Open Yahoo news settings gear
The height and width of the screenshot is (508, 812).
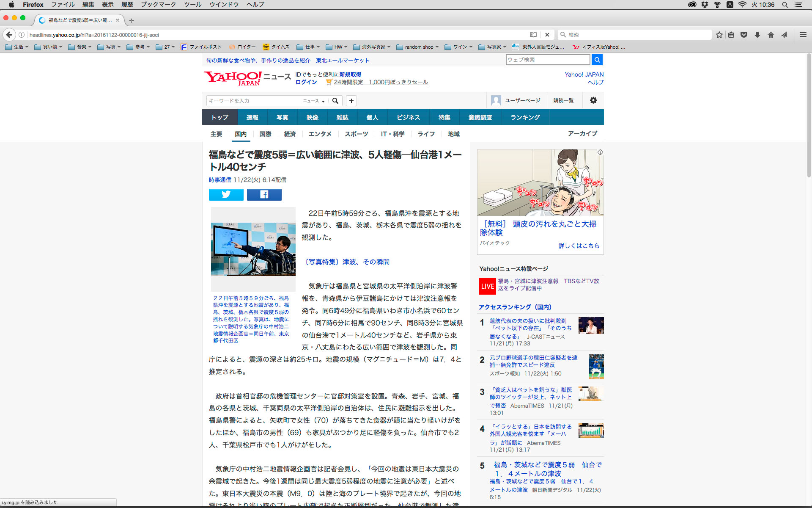pos(593,100)
